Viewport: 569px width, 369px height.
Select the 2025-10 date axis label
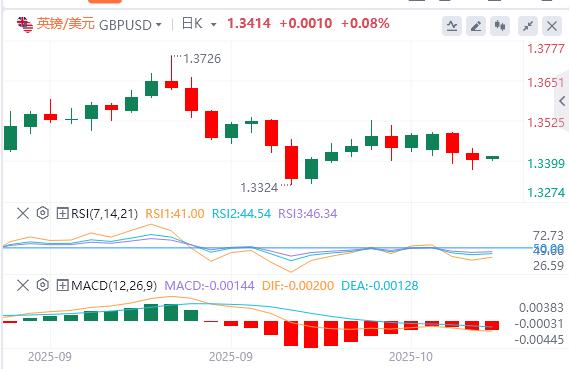pyautogui.click(x=411, y=357)
